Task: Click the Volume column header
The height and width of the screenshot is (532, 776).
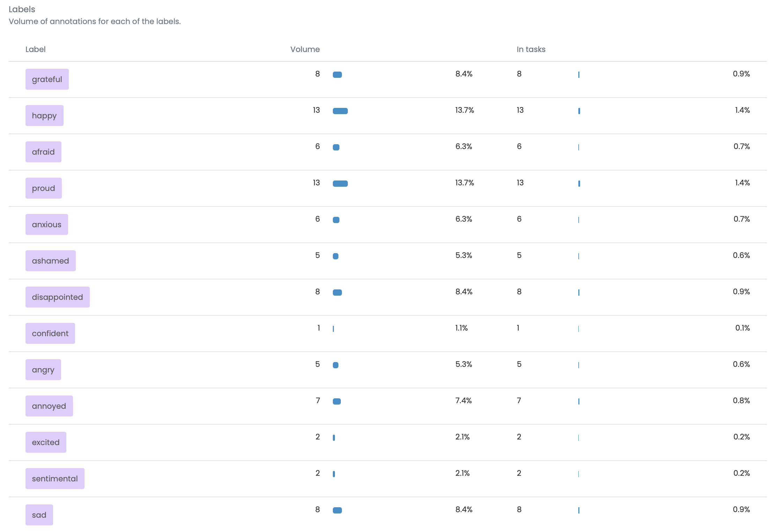Action: pyautogui.click(x=305, y=49)
